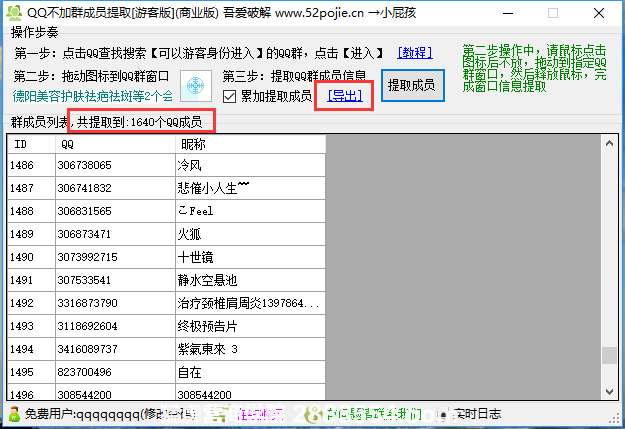Screen dimensions: 625x429
Task: Select nickname 自在
Action: click(250, 372)
